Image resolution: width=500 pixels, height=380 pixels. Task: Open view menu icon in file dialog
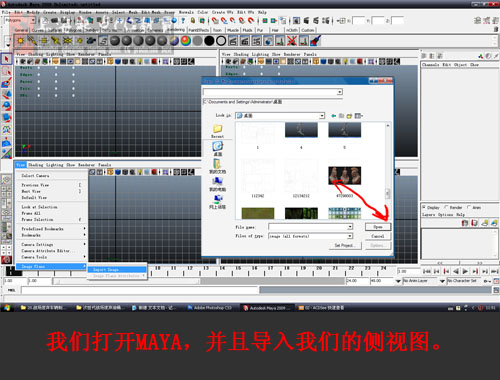[x=358, y=116]
